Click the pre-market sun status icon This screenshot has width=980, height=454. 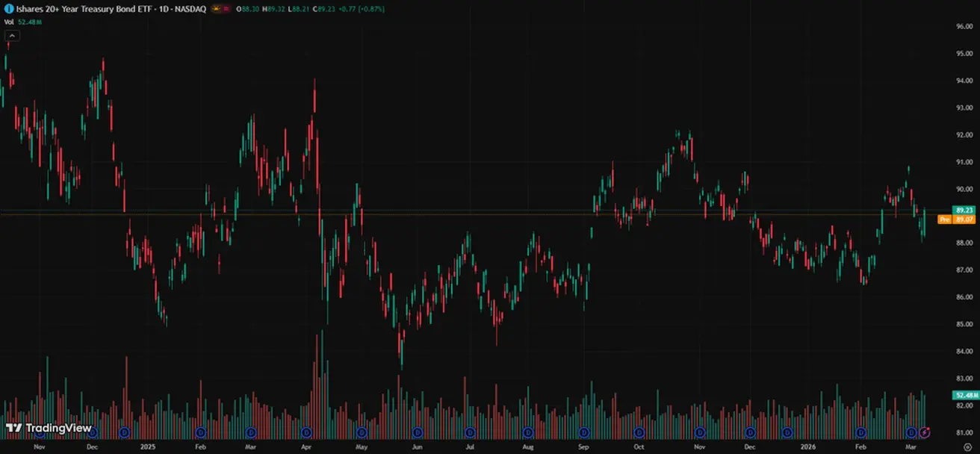pyautogui.click(x=217, y=9)
